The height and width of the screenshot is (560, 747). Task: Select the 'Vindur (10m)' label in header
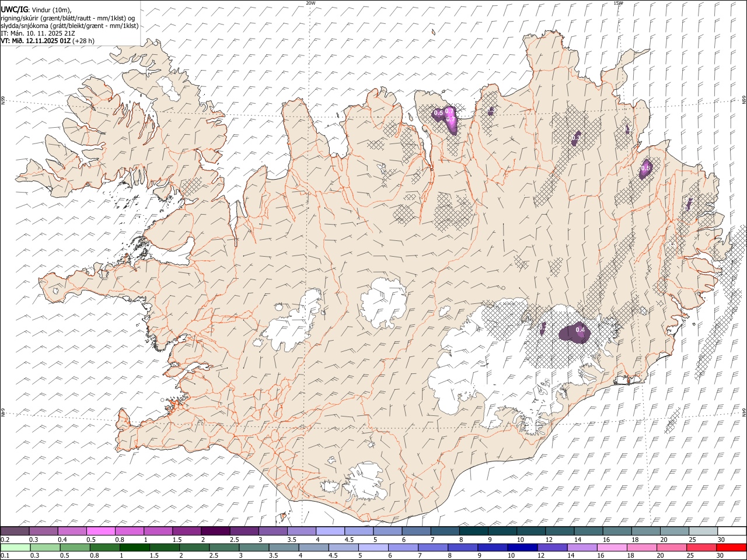tap(52, 10)
